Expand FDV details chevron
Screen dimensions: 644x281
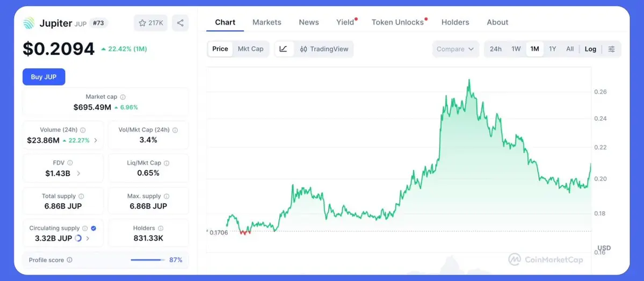pos(78,174)
